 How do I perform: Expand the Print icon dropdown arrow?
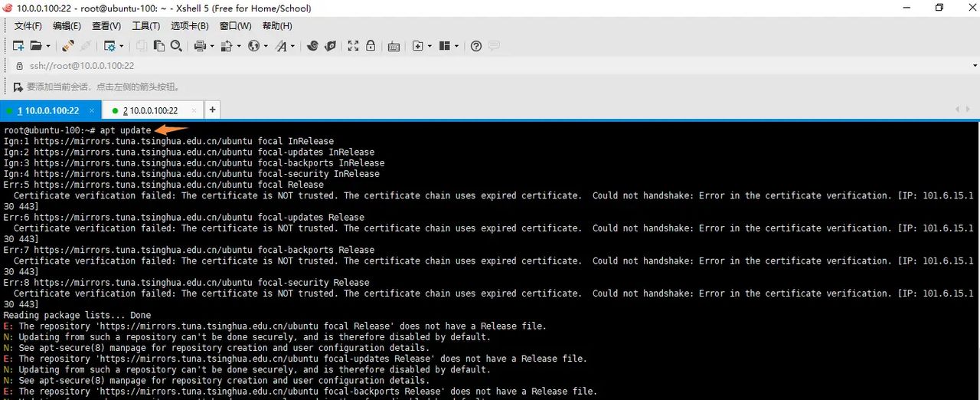point(212,46)
